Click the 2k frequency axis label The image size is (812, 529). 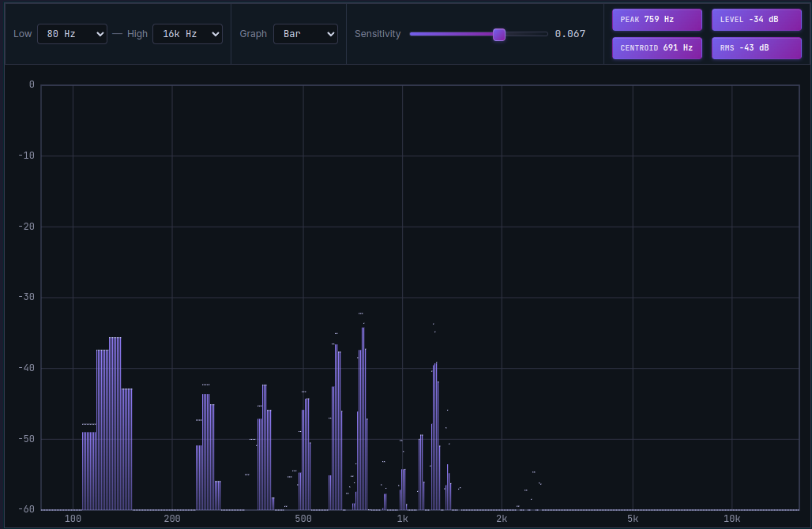tap(502, 519)
